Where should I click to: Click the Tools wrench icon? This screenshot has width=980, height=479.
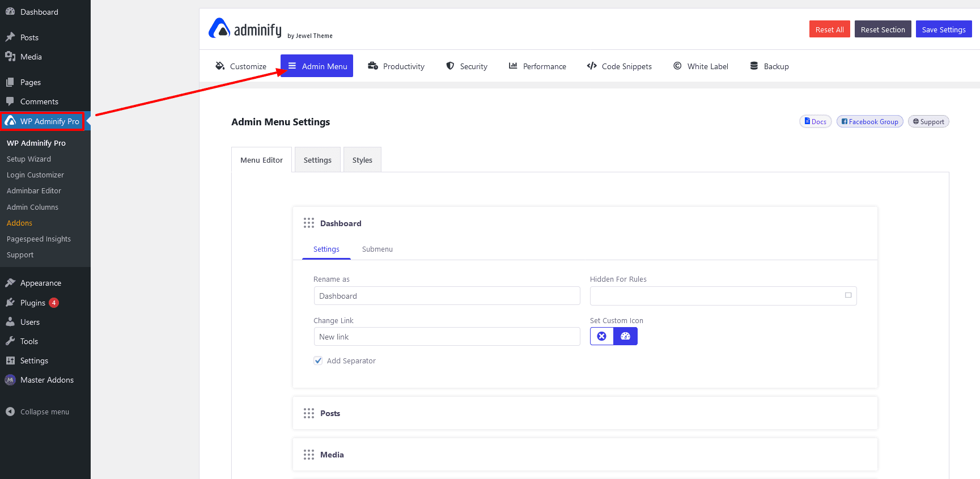coord(10,341)
